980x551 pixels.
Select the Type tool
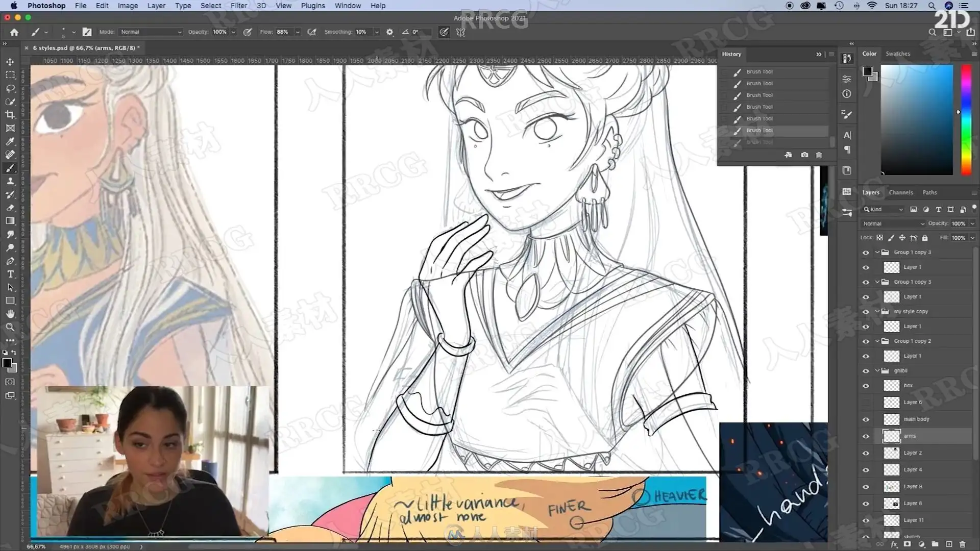pyautogui.click(x=10, y=274)
